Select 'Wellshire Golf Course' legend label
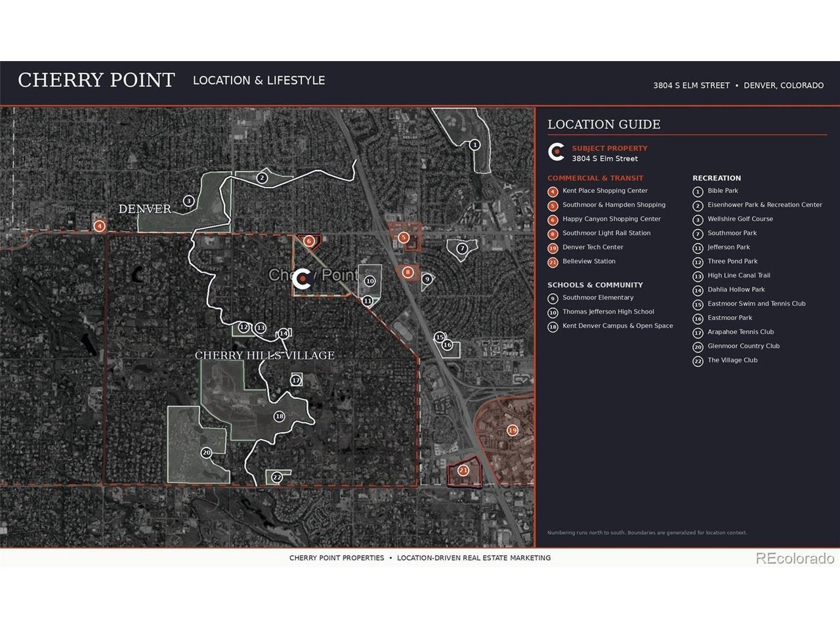 (740, 219)
